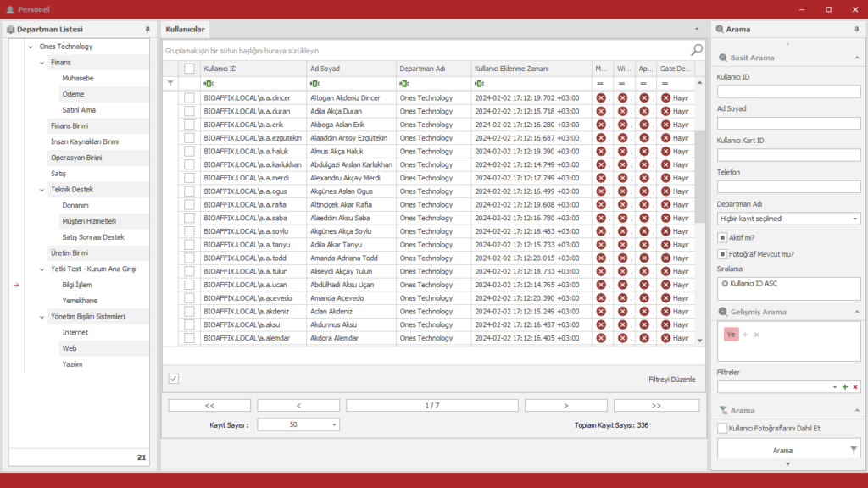Open the Departman Adı filter operator icon

pyautogui.click(x=404, y=84)
